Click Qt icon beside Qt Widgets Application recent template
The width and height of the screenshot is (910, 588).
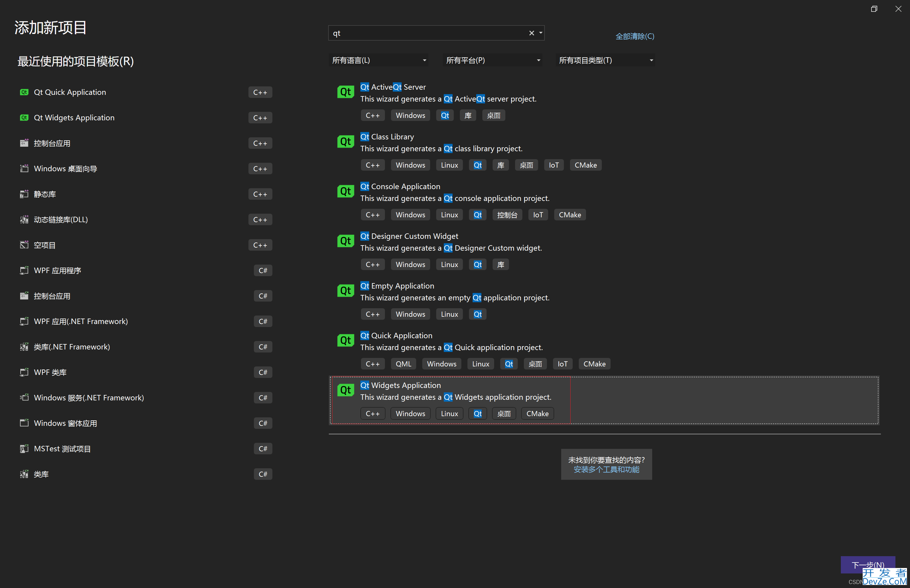click(x=24, y=118)
